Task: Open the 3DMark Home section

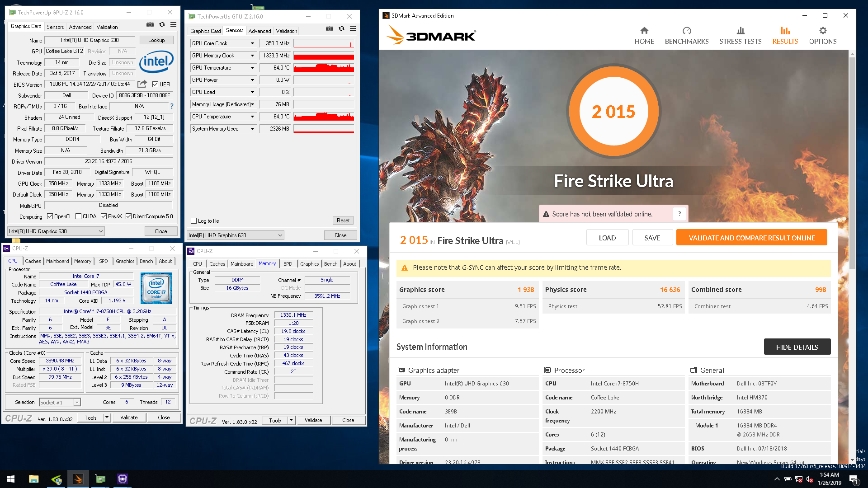Action: (x=644, y=36)
